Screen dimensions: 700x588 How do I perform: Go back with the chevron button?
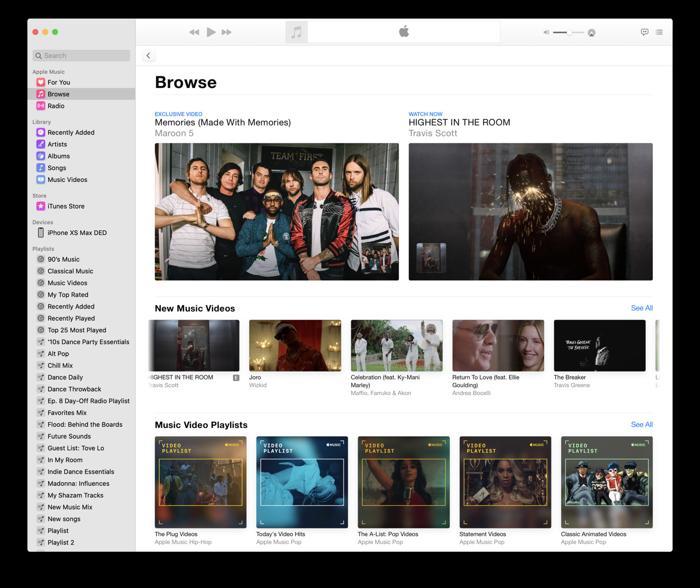148,56
